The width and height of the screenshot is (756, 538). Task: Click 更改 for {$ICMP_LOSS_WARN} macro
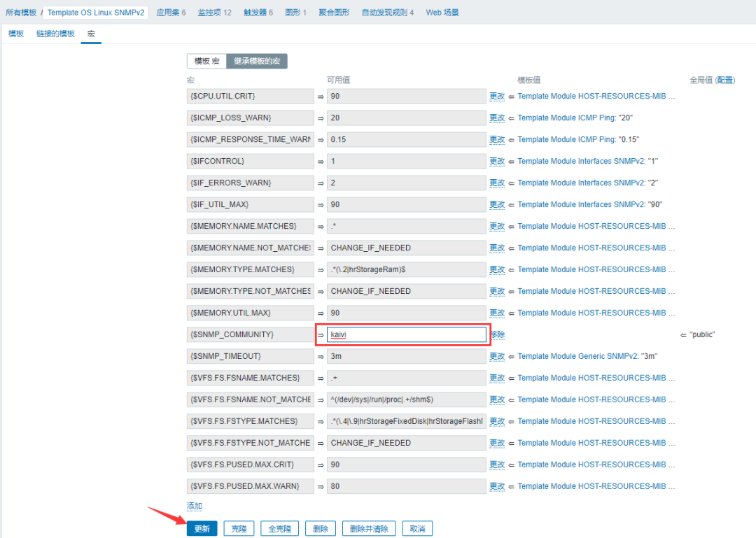(497, 118)
